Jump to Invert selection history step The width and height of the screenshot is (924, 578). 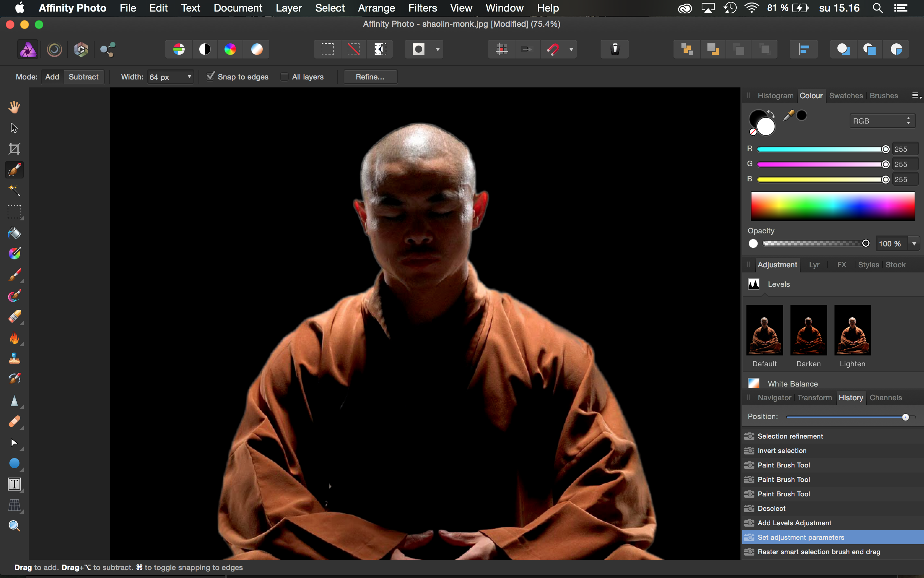[832, 451]
